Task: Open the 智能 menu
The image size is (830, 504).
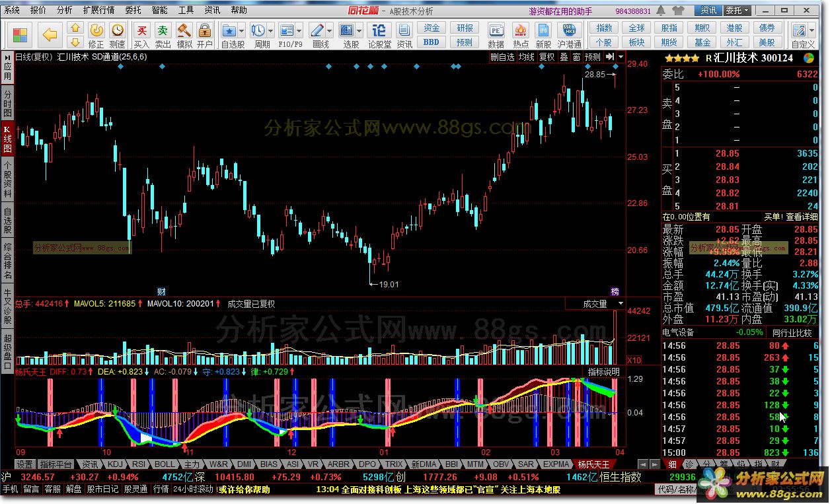Action: [159, 10]
